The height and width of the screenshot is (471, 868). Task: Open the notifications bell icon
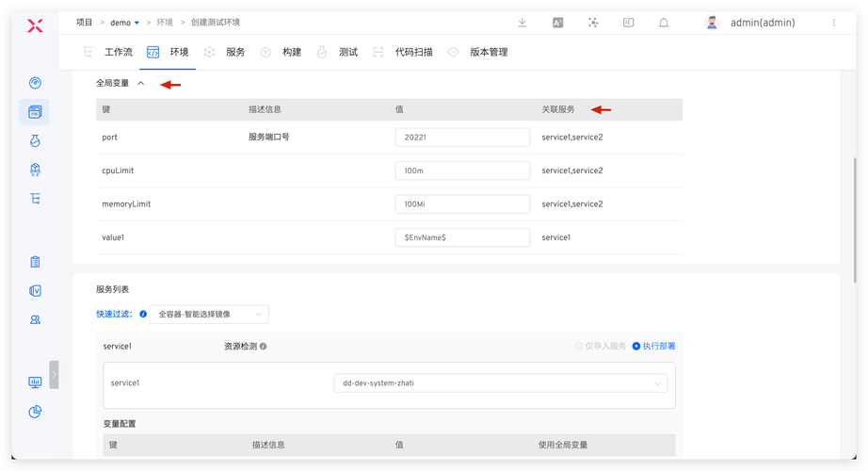664,23
